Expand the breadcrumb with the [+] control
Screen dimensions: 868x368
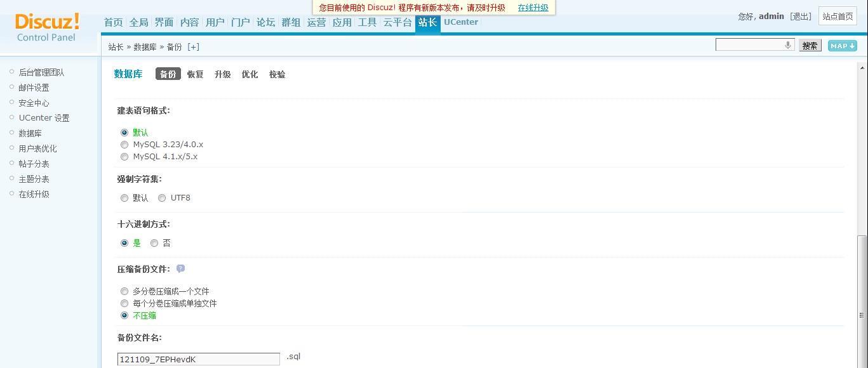(194, 46)
